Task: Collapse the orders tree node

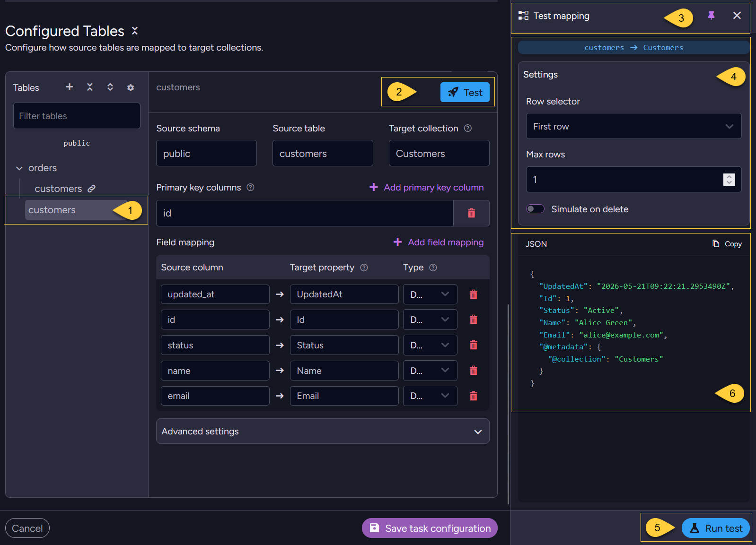Action: [x=19, y=168]
